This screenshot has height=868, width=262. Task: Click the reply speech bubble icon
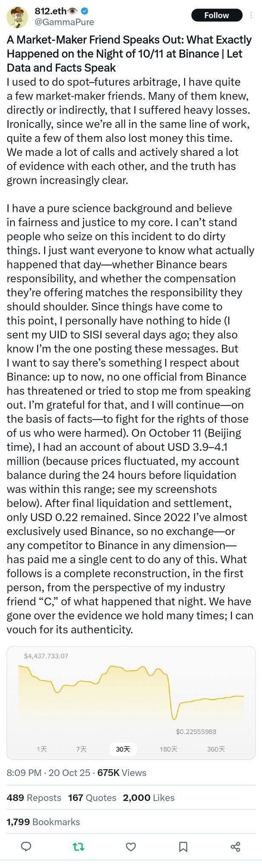point(26,847)
